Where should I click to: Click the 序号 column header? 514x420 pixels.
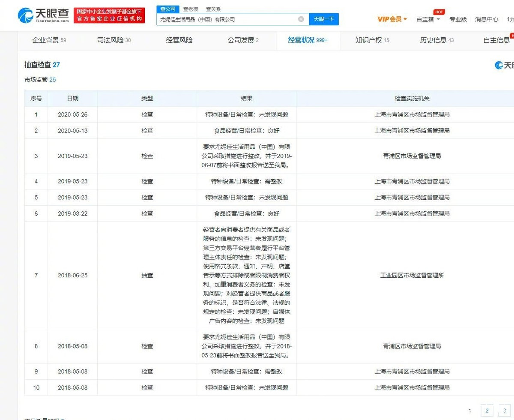tap(36, 99)
